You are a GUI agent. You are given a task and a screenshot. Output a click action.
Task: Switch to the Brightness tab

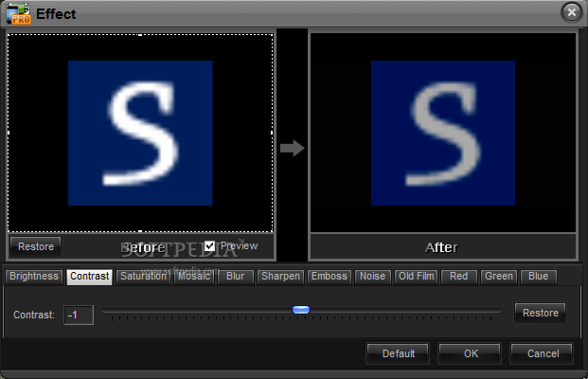pos(34,277)
